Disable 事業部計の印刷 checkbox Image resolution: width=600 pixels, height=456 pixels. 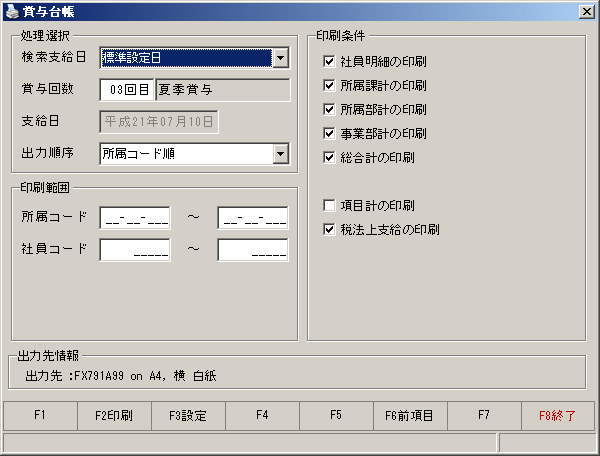click(x=329, y=134)
